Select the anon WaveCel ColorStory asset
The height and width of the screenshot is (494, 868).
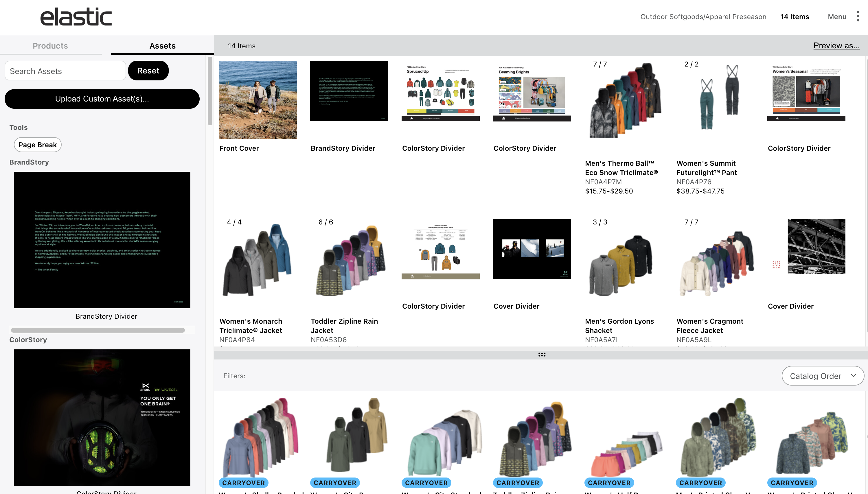tap(102, 417)
